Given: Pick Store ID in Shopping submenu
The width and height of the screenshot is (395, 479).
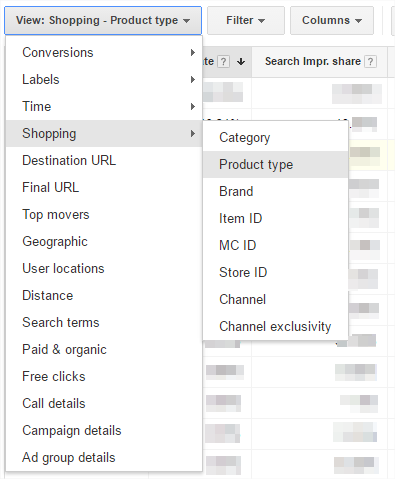Looking at the screenshot, I should [275, 273].
